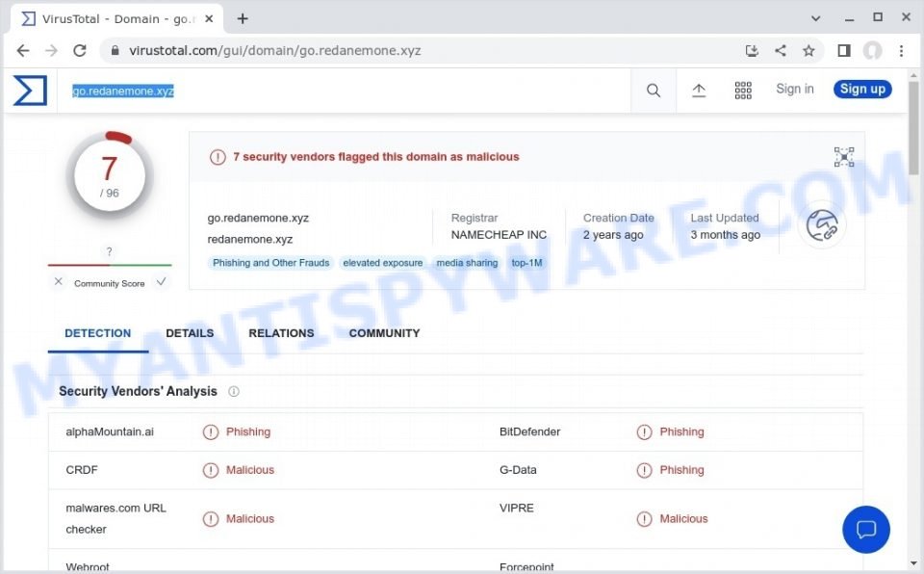This screenshot has height=574, width=924.
Task: Click the G-Data Phishing warning icon
Action: 644,470
